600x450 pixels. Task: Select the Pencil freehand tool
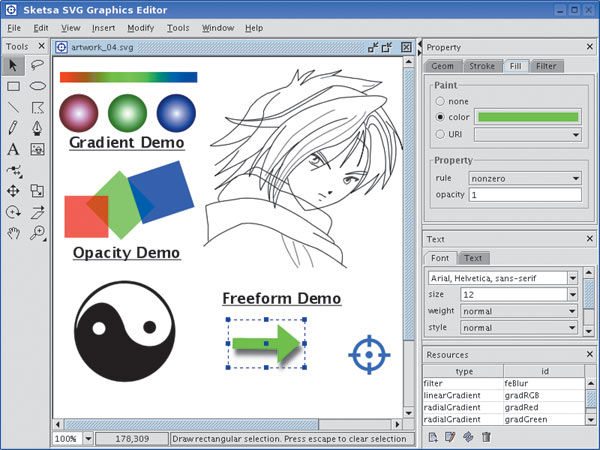tap(14, 128)
